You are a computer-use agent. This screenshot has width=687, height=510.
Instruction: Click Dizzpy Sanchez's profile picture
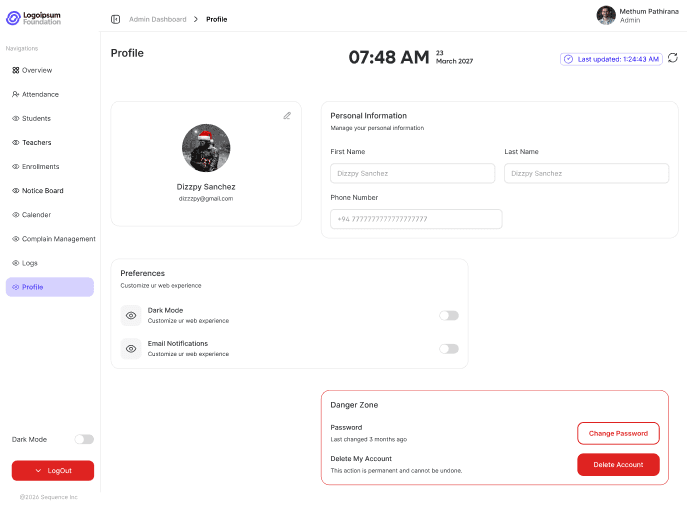206,148
